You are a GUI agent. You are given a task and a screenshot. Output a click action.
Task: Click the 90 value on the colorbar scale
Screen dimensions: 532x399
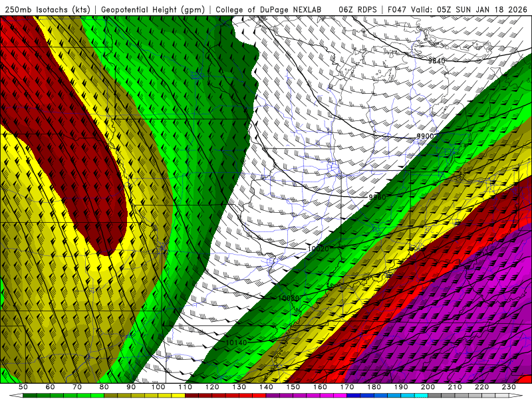tap(131, 387)
